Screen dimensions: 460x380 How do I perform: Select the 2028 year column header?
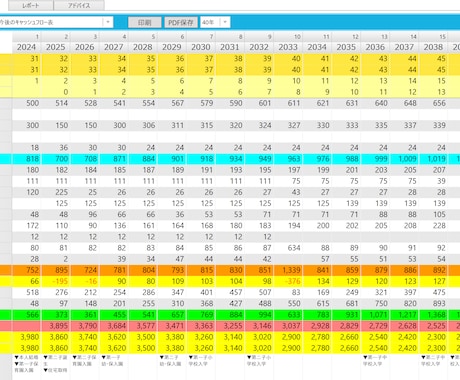tap(142, 47)
